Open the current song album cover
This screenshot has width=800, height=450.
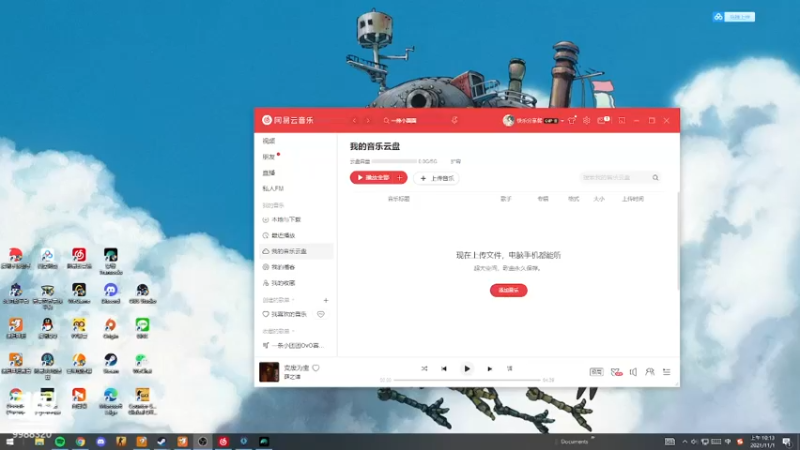269,372
